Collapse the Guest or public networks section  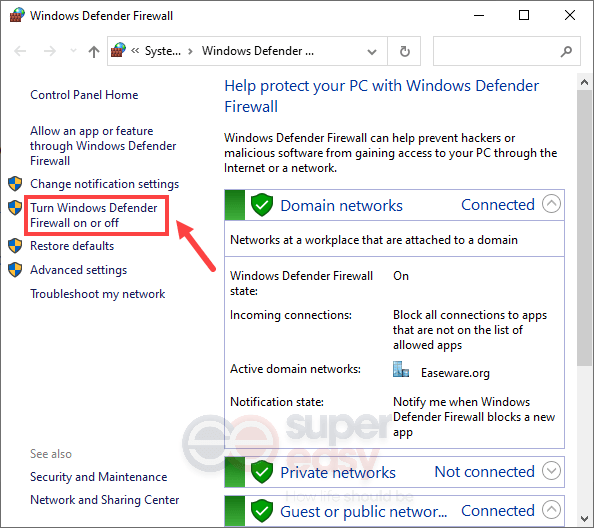551,509
